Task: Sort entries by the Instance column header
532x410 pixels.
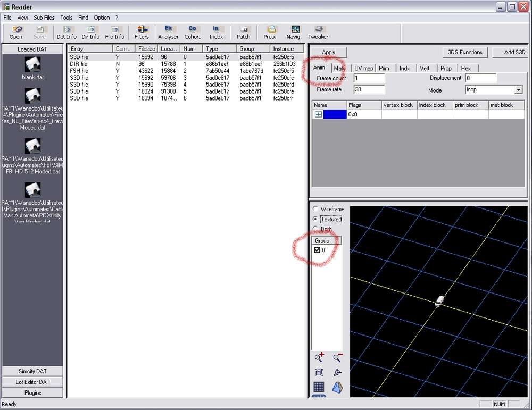Action: [x=287, y=49]
